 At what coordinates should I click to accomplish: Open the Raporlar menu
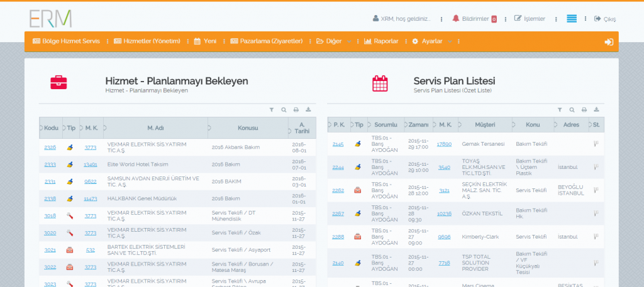(381, 41)
